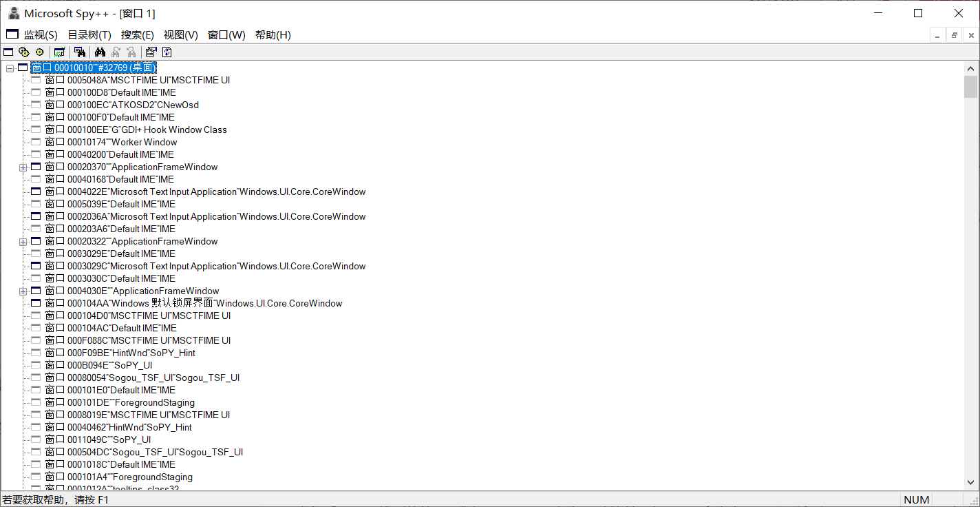Expand the 00020370 ApplicationFrameWindow node

(x=23, y=167)
